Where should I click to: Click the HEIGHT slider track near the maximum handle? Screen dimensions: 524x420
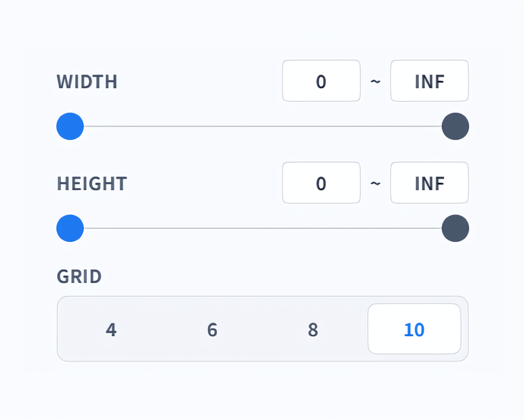427,228
